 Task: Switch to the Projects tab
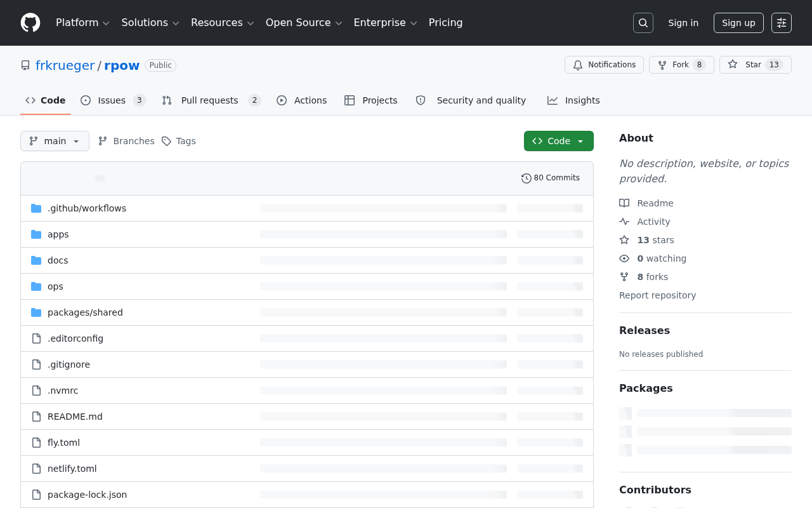(371, 100)
